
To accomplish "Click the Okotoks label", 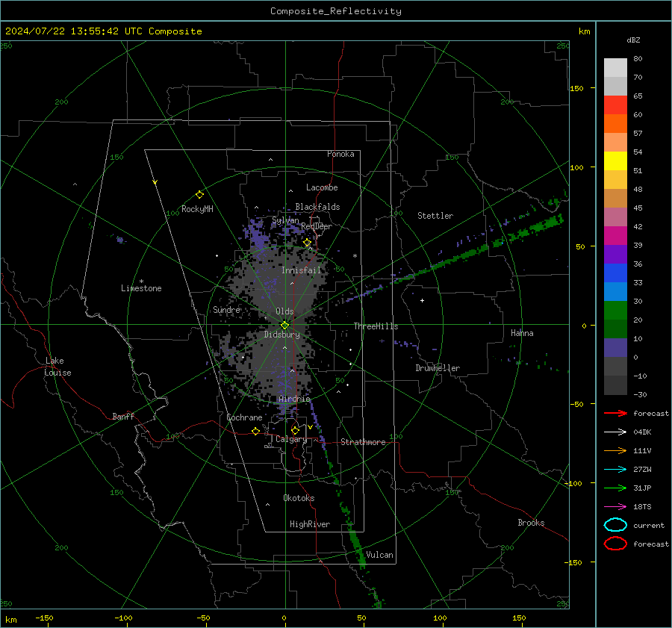I will (299, 498).
